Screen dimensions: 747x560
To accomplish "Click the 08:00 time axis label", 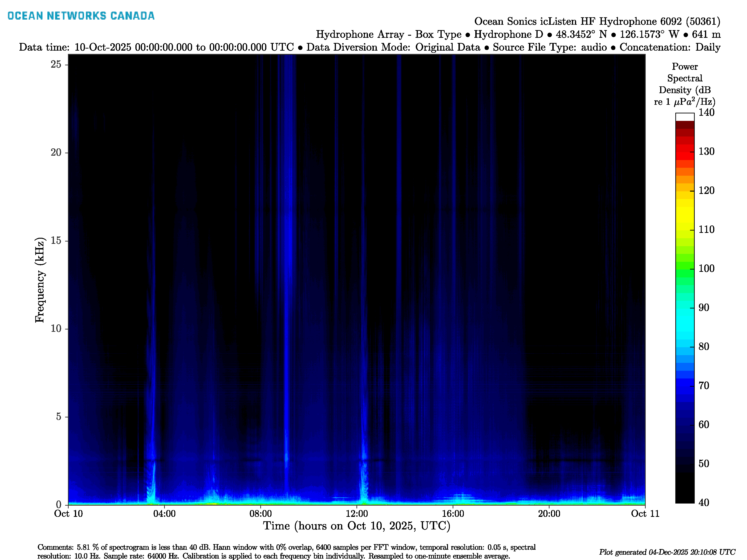I will (x=260, y=514).
